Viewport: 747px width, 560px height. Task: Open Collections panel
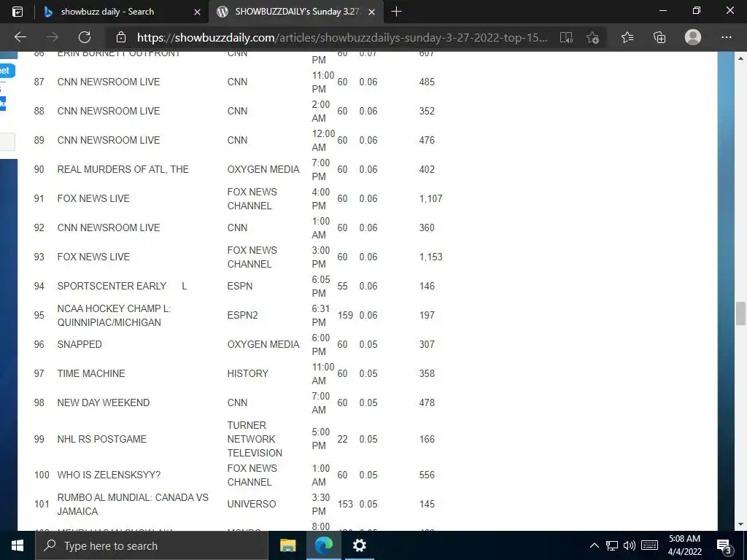click(659, 37)
